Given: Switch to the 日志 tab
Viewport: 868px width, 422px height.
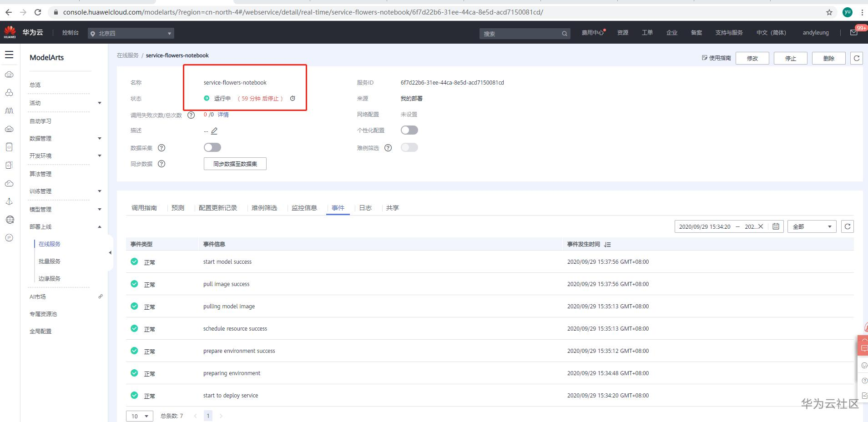Looking at the screenshot, I should tap(365, 208).
